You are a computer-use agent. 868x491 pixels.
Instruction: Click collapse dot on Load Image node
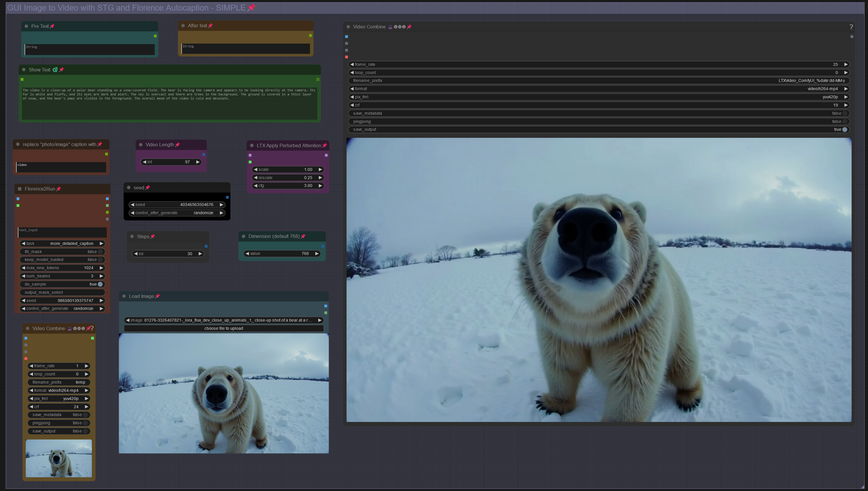(124, 296)
